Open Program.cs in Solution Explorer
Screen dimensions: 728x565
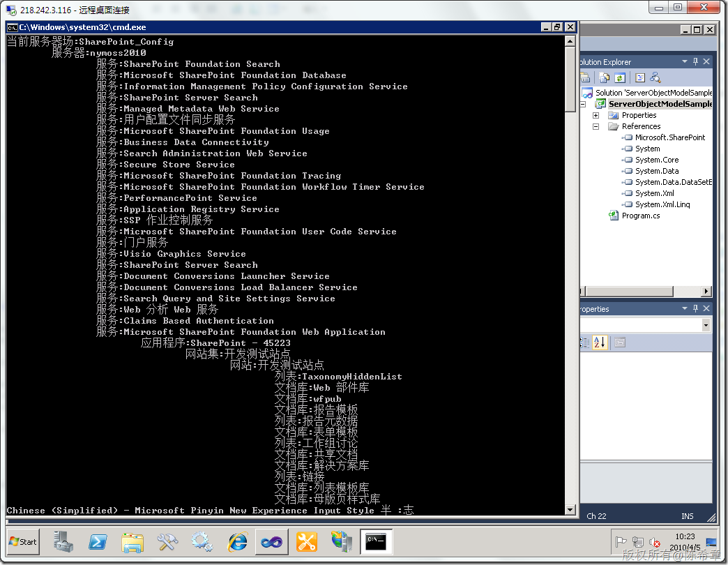click(640, 216)
